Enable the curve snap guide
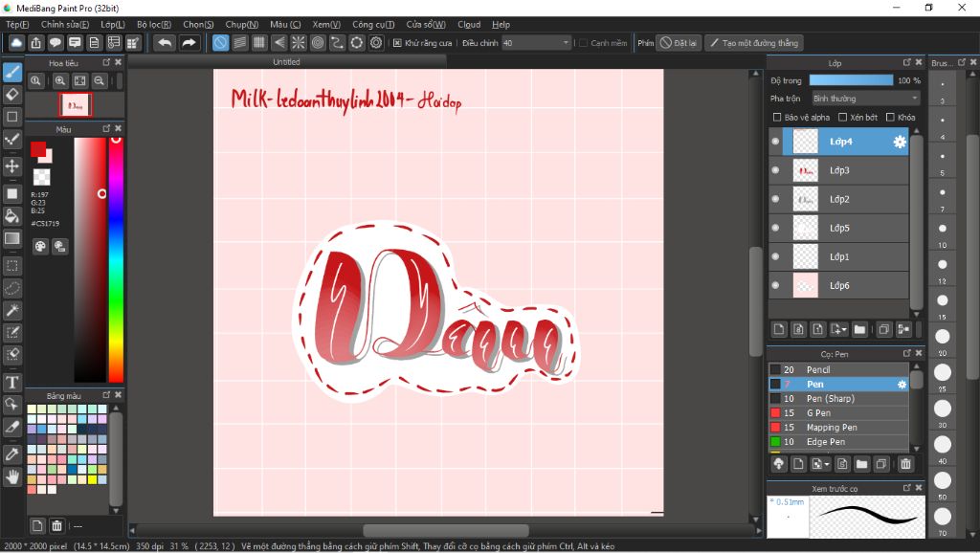Screen dimensions: 980x553 [x=337, y=43]
